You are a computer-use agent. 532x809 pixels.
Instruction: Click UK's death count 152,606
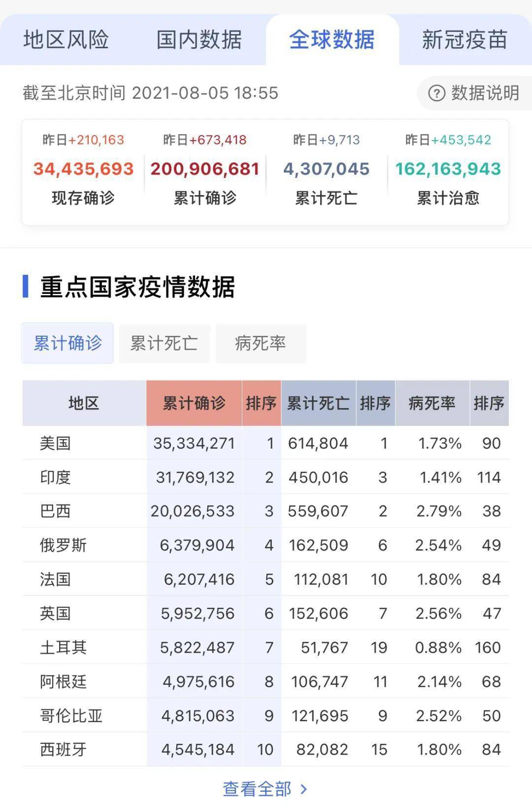[x=318, y=613]
